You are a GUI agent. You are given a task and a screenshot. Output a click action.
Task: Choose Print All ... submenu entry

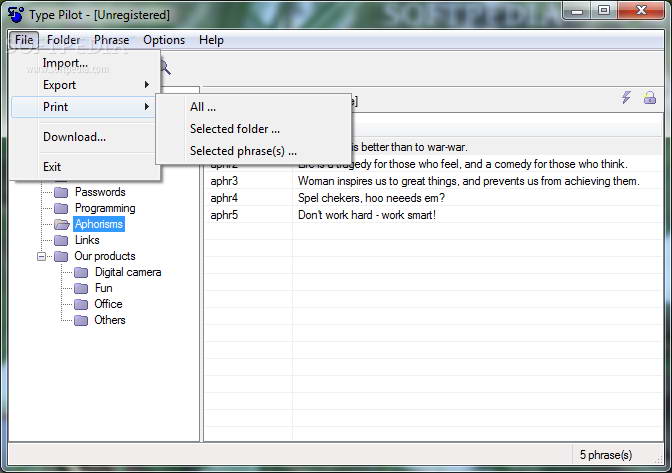[254, 107]
